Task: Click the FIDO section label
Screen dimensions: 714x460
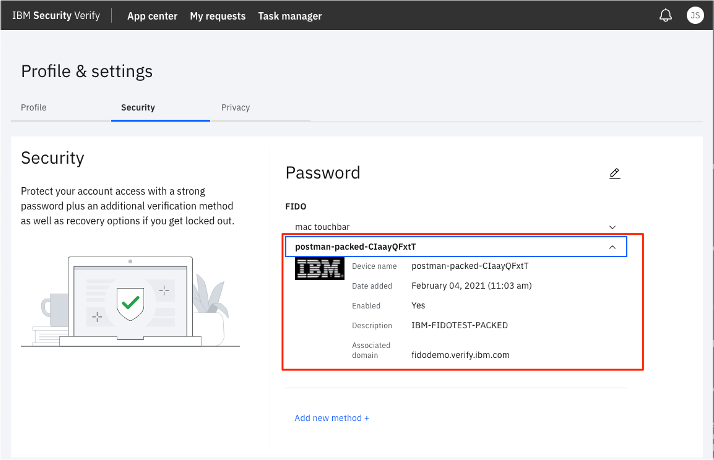Action: (296, 206)
